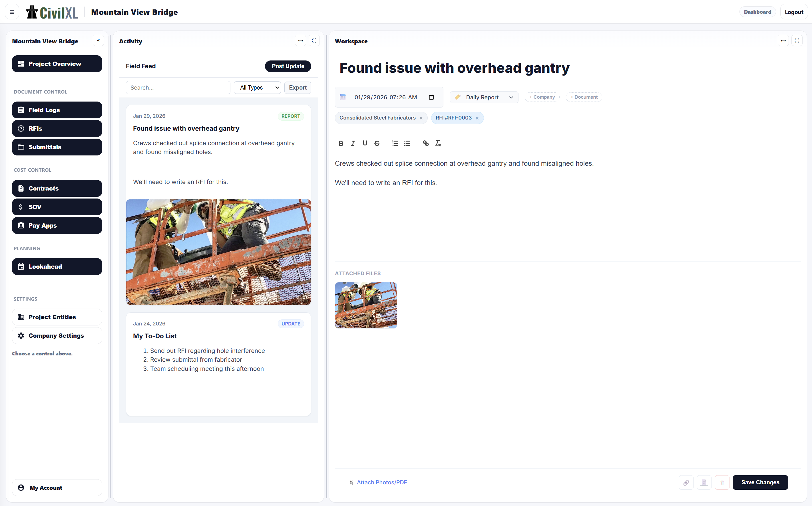Open the Daily Report type dropdown
This screenshot has width=812, height=506.
485,97
